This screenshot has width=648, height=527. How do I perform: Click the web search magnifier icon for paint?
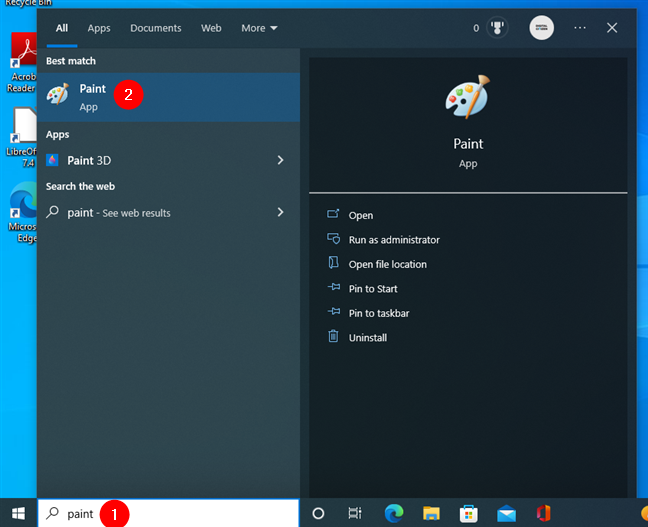52,212
